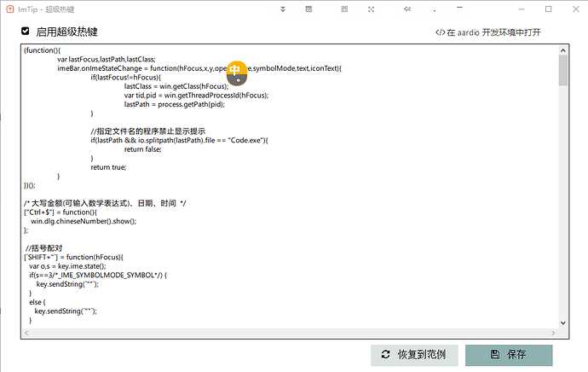Click the code line 'return true;'
The height and width of the screenshot is (372, 588).
click(108, 167)
